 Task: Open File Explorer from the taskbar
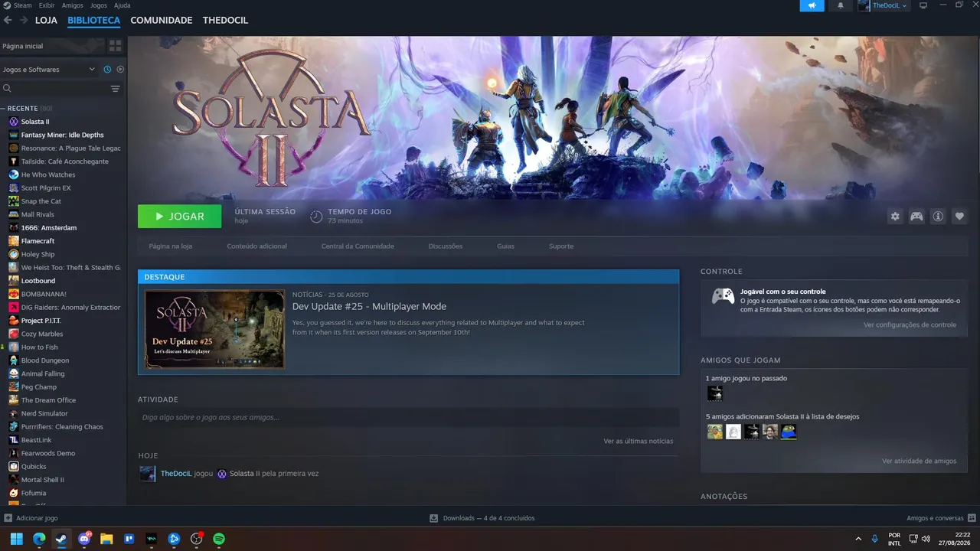point(106,539)
